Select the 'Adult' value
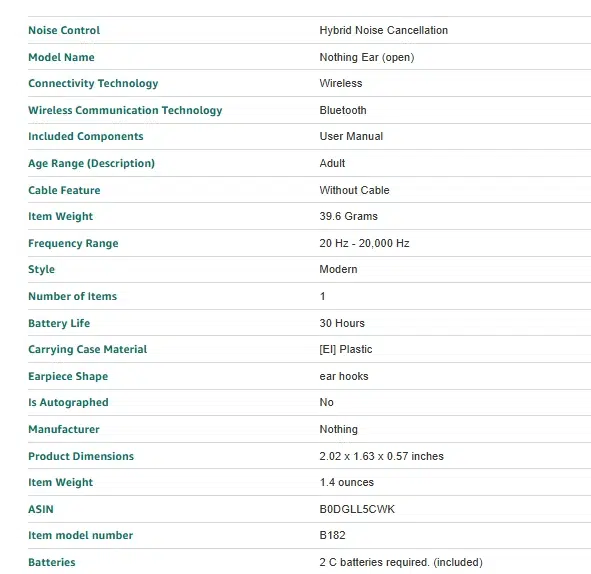591x574 pixels. click(x=332, y=163)
